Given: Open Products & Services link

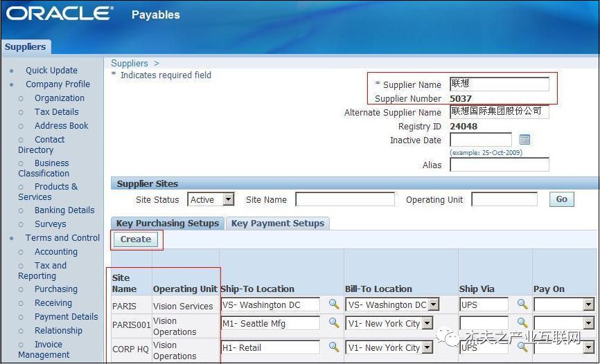Looking at the screenshot, I should pos(48,192).
